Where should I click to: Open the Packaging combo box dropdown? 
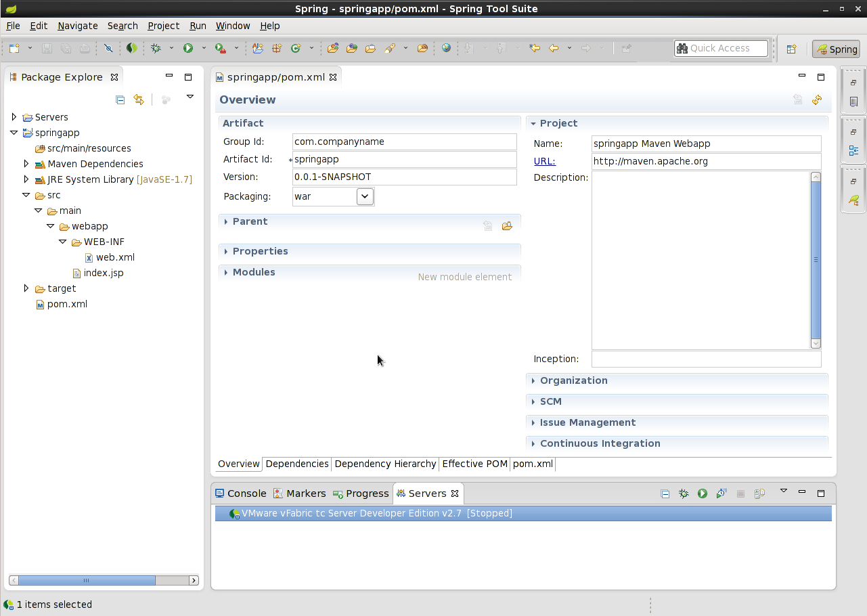(x=365, y=196)
